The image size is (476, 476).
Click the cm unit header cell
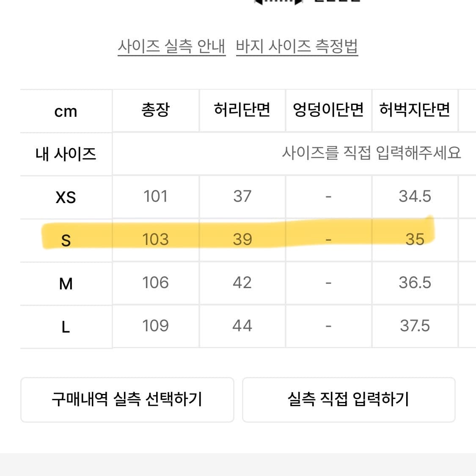click(x=66, y=111)
